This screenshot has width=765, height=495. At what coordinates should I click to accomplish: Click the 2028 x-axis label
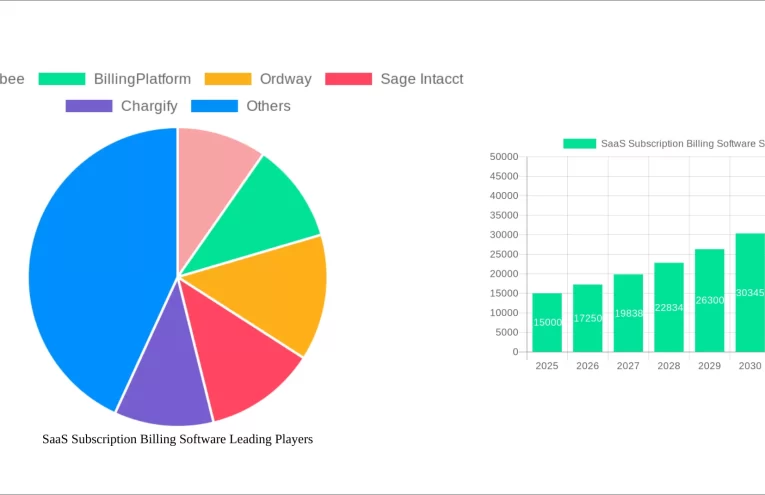pyautogui.click(x=669, y=366)
